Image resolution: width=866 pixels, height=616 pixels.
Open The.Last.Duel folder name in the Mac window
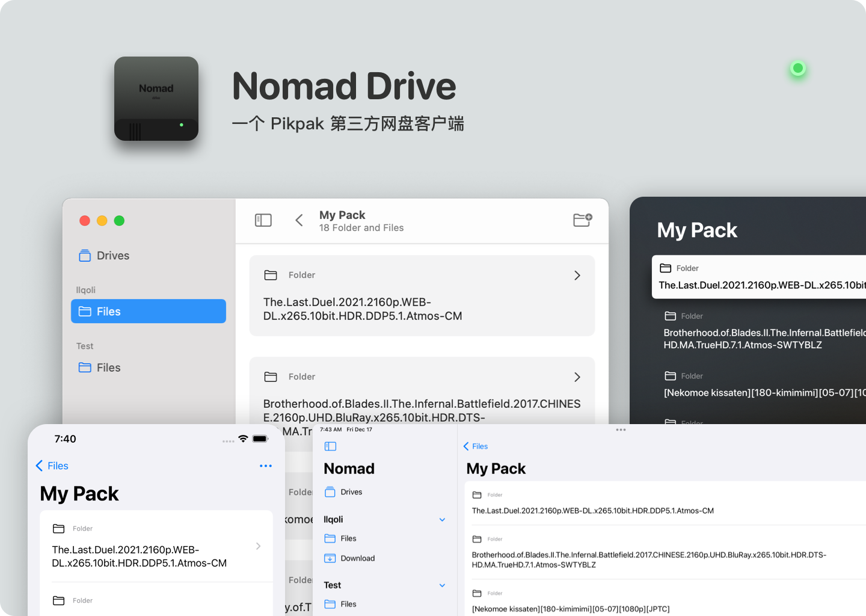click(x=363, y=309)
